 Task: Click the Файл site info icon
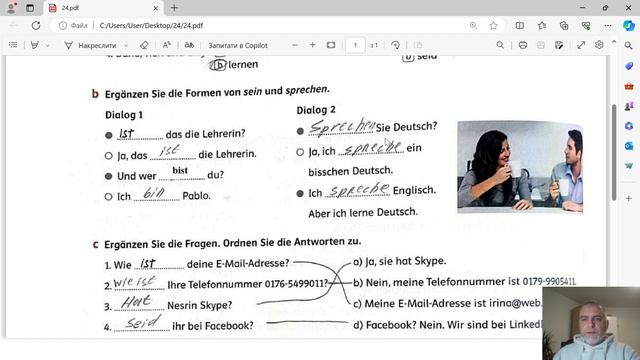[x=73, y=25]
